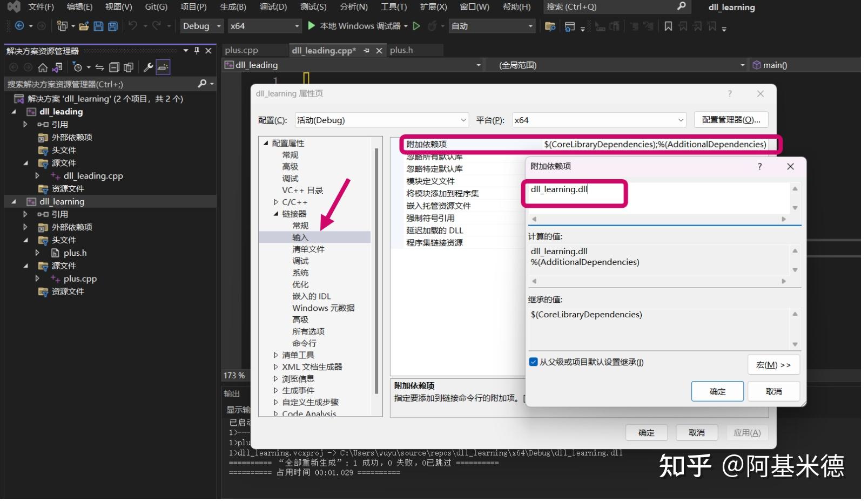Open the Debug configuration dropdown
The width and height of the screenshot is (868, 503).
click(x=202, y=26)
